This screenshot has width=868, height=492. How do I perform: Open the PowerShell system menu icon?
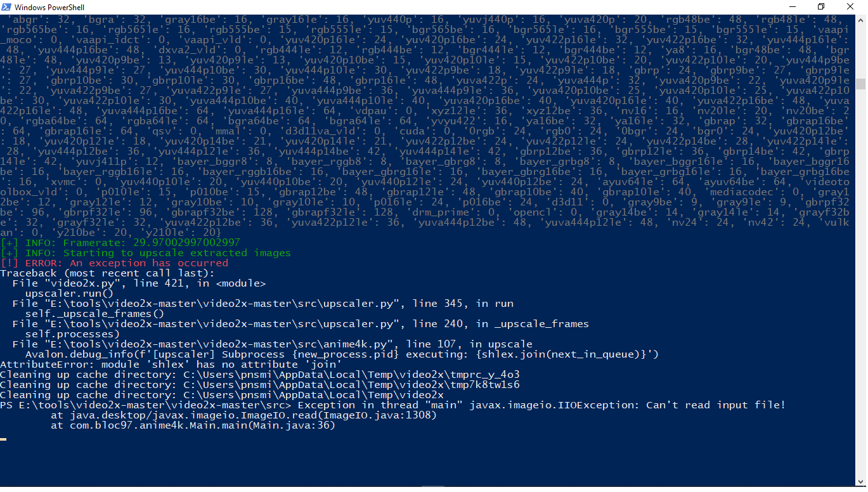(6, 7)
